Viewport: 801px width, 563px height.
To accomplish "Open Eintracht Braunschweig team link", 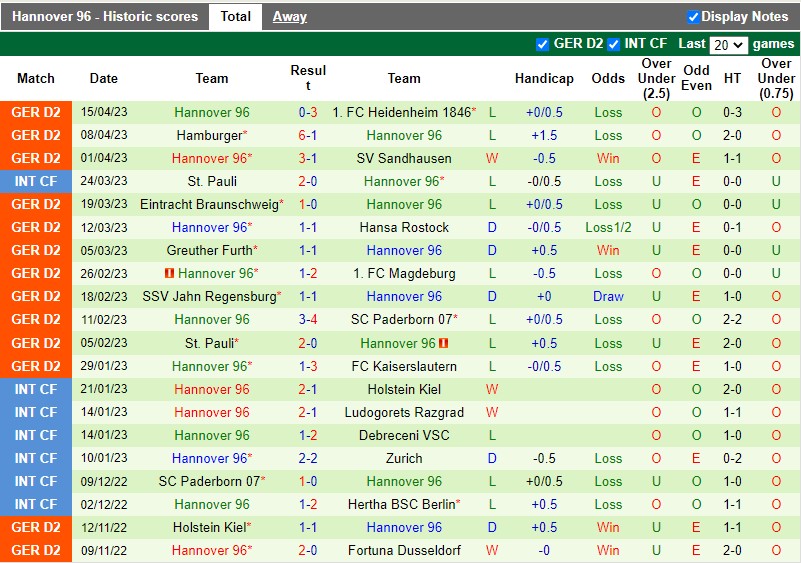I will click(x=209, y=204).
